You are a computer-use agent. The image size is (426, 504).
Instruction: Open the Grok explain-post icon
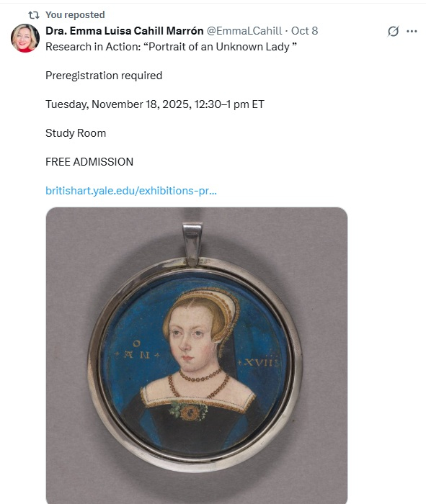tap(393, 31)
